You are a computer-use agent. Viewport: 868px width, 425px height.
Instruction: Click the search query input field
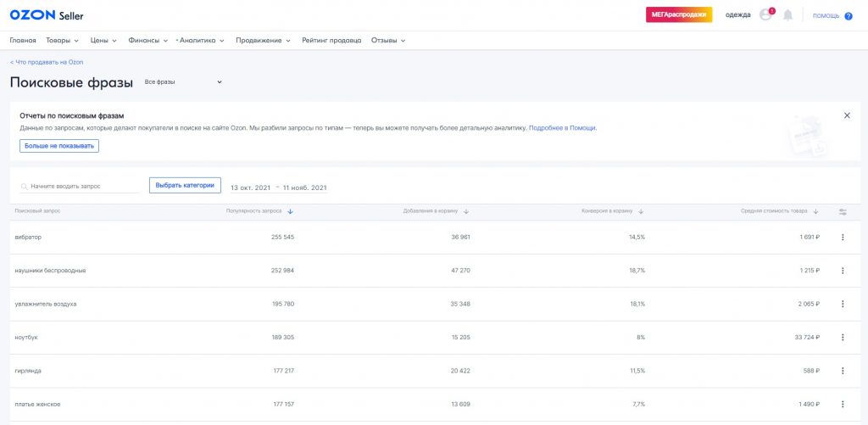82,186
